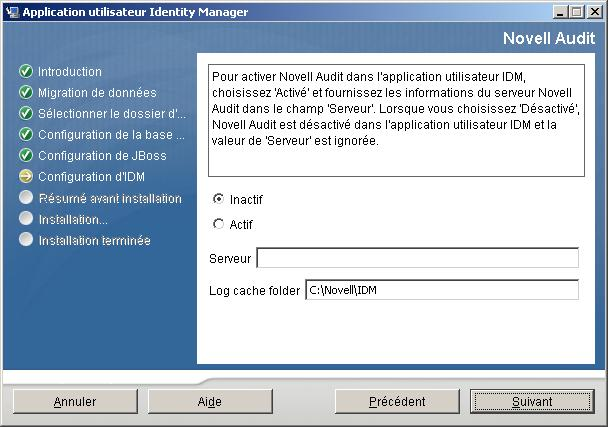Click the Configuration de JBoss checkmark icon
Viewport: 608px width, 427px height.
pyautogui.click(x=26, y=155)
